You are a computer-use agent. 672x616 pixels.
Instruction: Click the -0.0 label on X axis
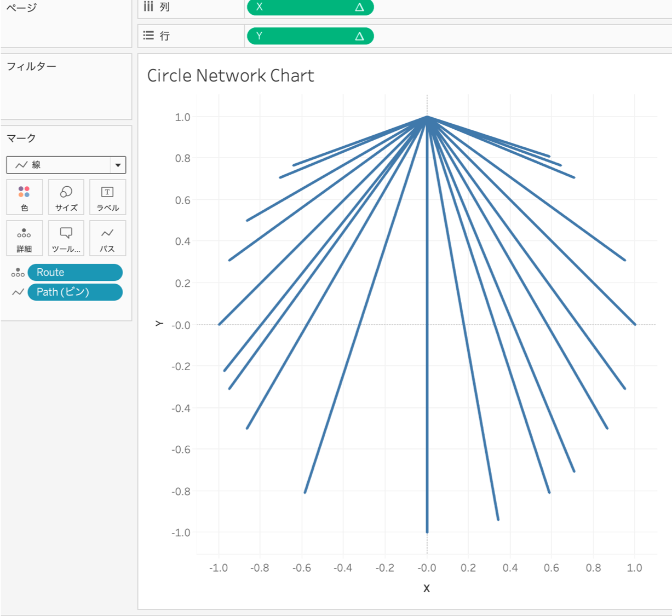click(427, 568)
